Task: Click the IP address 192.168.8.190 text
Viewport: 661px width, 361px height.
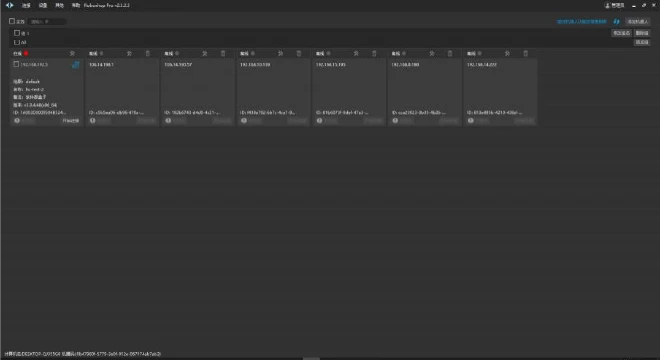Action: pos(405,65)
